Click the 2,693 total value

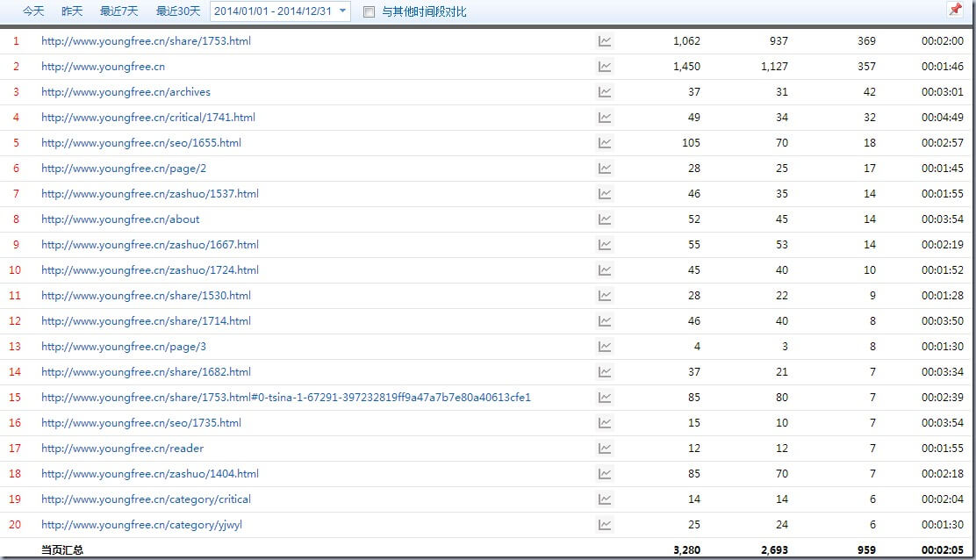(774, 550)
